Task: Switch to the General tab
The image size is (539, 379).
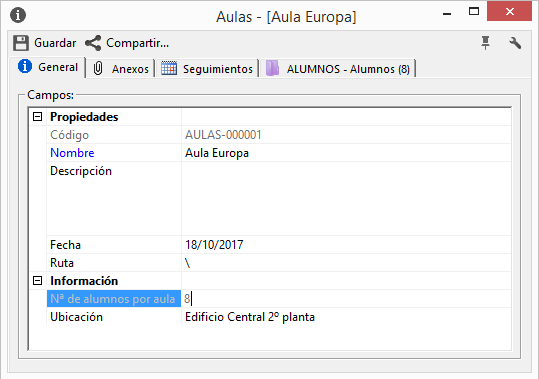Action: [48, 67]
